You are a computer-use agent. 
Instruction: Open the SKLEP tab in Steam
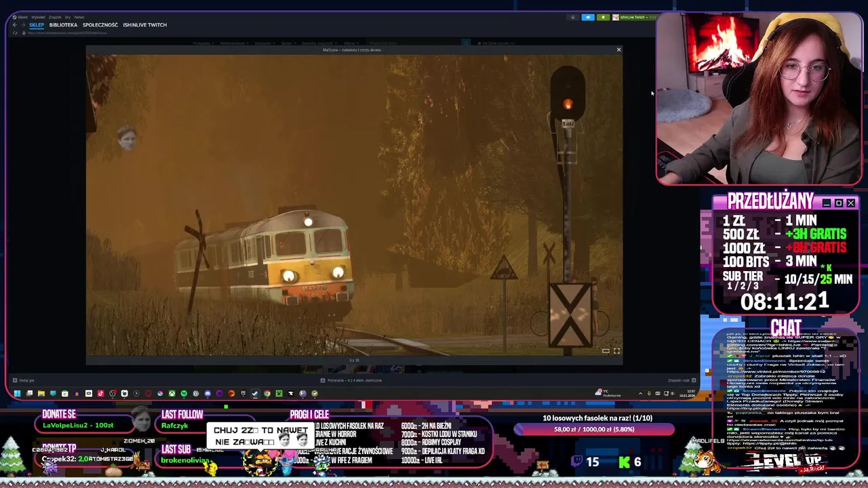37,25
